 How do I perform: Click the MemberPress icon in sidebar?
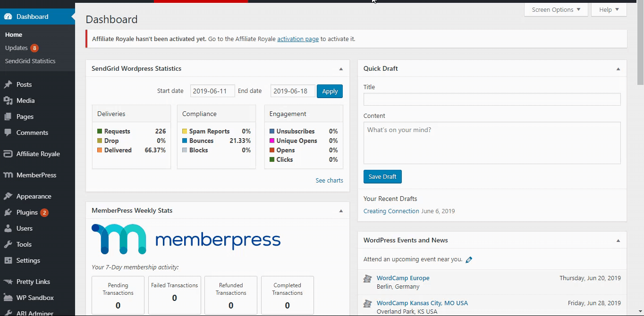8,175
